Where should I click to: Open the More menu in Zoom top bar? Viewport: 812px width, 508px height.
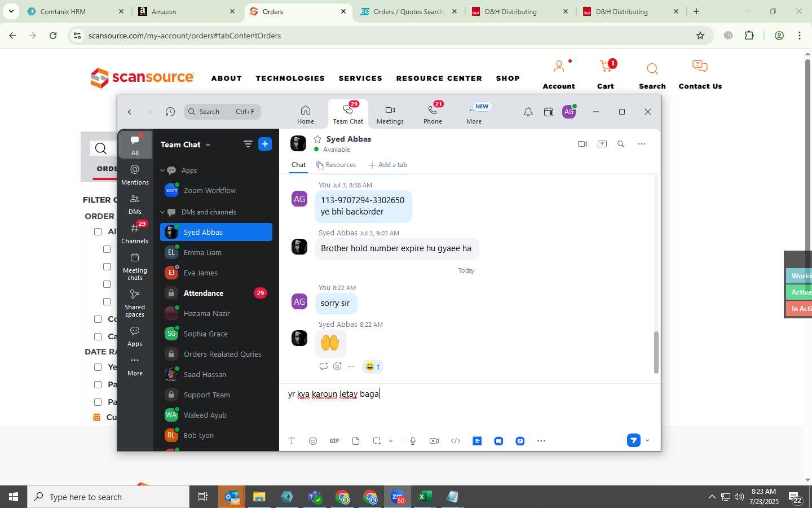tap(474, 114)
